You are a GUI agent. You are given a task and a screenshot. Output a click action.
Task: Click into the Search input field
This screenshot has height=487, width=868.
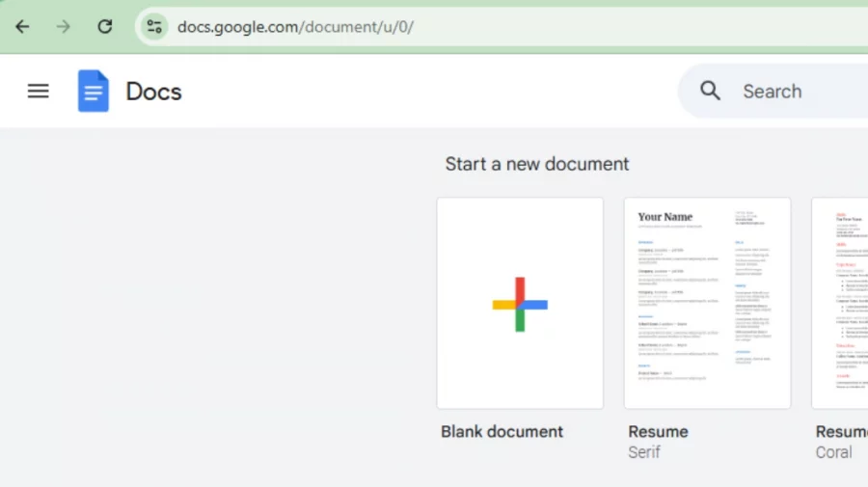(791, 92)
